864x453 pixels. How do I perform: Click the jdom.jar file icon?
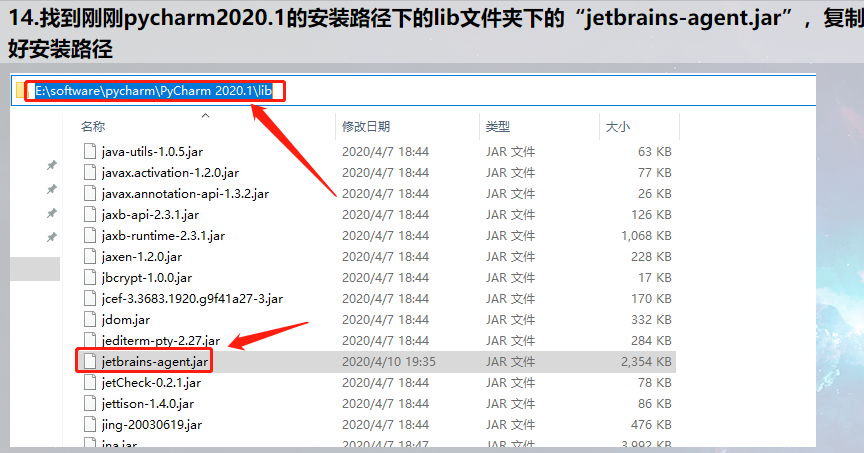[90, 319]
